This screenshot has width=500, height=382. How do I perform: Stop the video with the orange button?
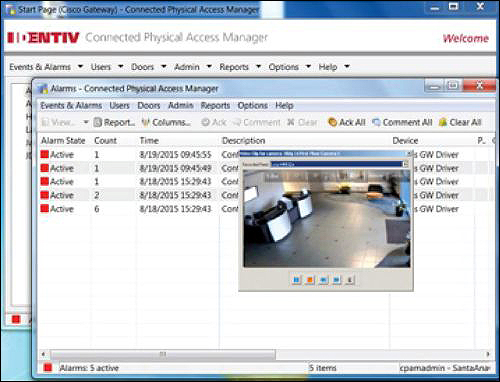click(x=310, y=280)
